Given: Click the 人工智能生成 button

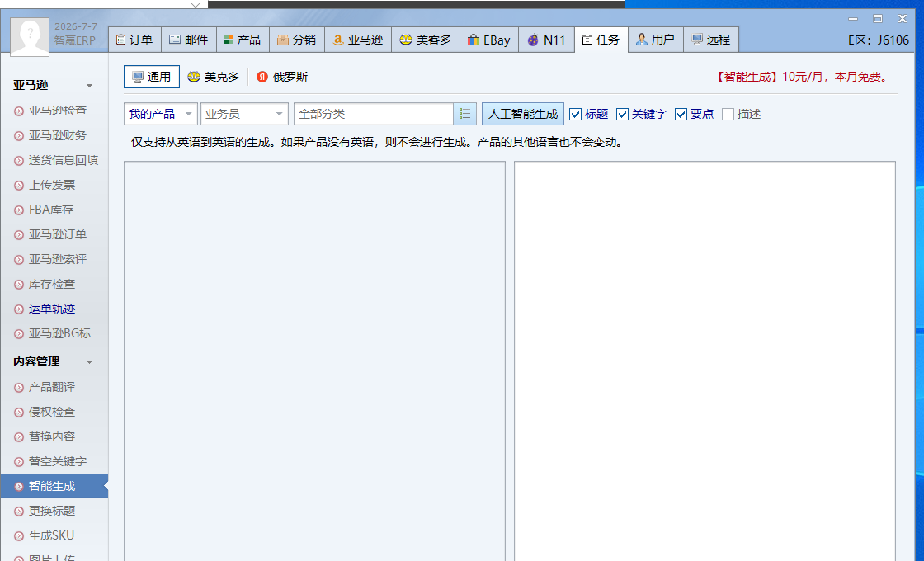Looking at the screenshot, I should click(523, 114).
